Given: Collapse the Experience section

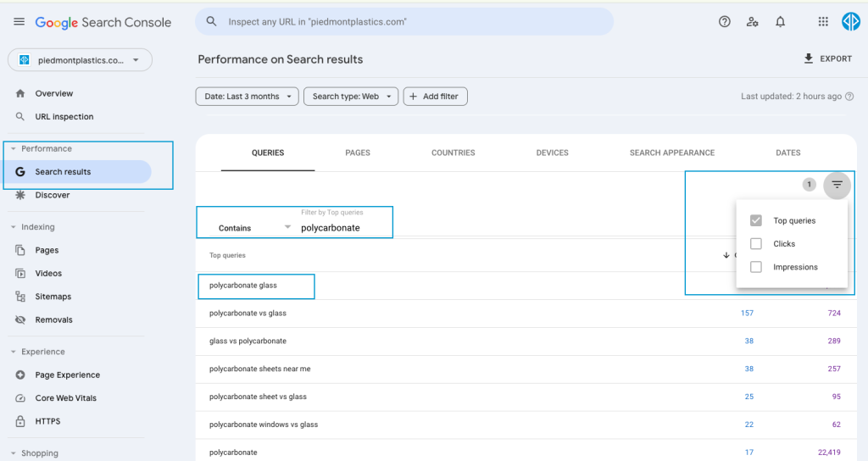Looking at the screenshot, I should [14, 352].
